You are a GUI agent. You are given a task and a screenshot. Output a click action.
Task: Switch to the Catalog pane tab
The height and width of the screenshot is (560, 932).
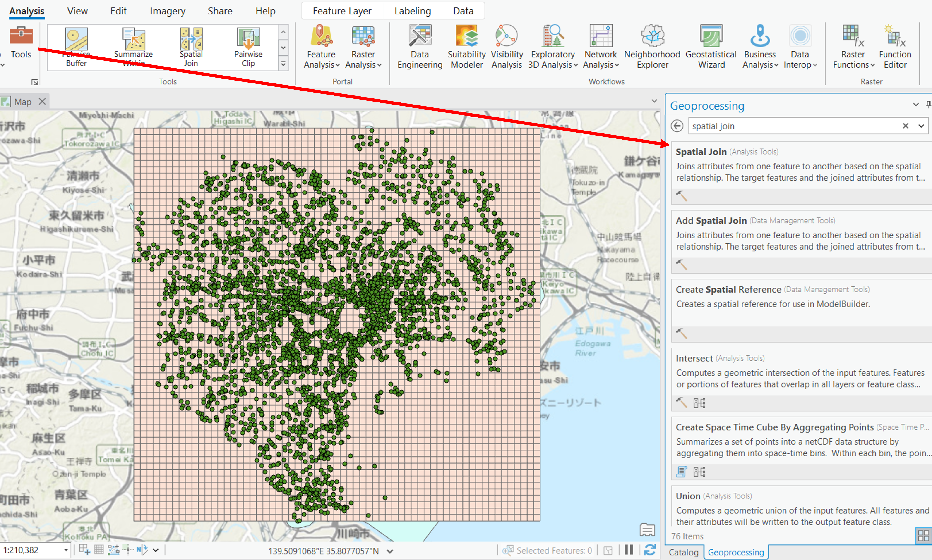684,552
